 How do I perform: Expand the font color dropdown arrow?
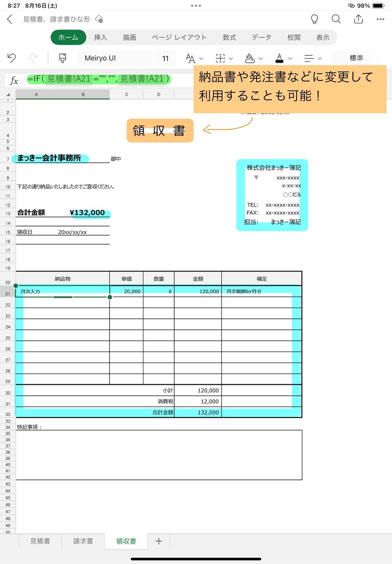coord(290,59)
